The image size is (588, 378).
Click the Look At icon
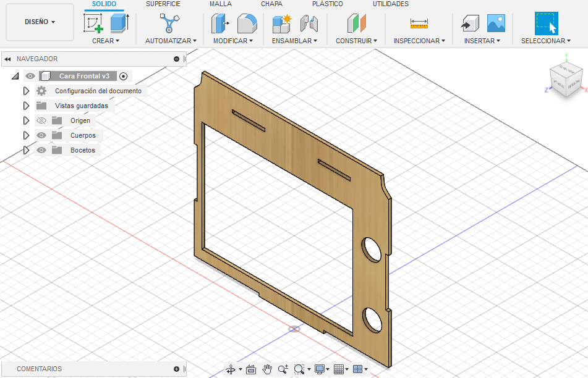tap(251, 370)
